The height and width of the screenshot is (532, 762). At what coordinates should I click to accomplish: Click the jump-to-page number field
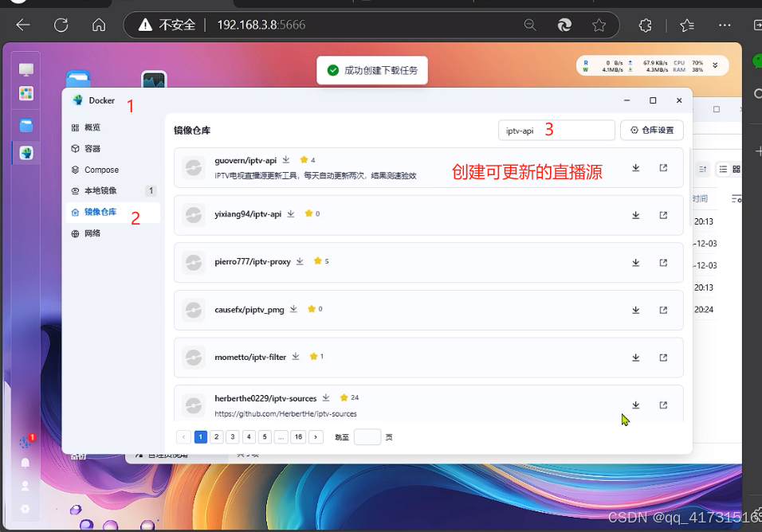coord(367,437)
